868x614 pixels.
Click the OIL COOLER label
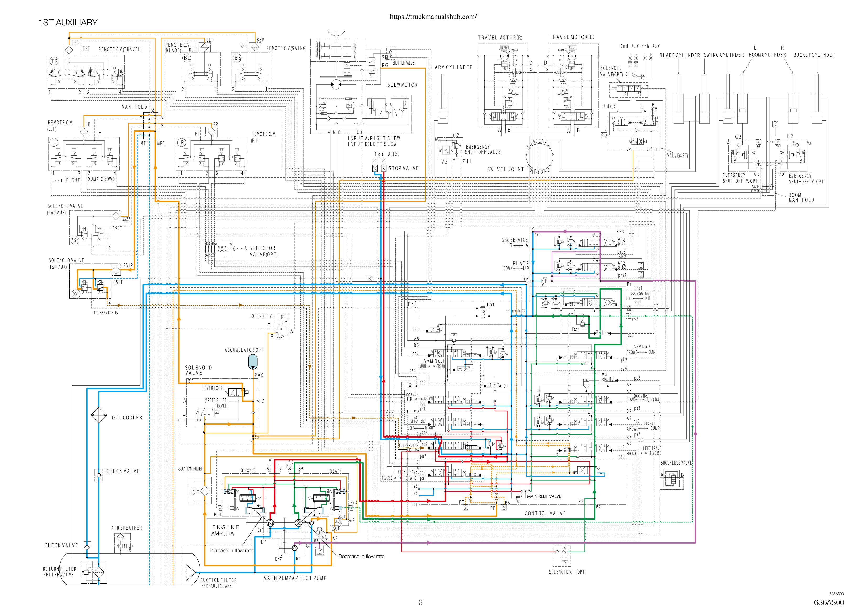[127, 418]
